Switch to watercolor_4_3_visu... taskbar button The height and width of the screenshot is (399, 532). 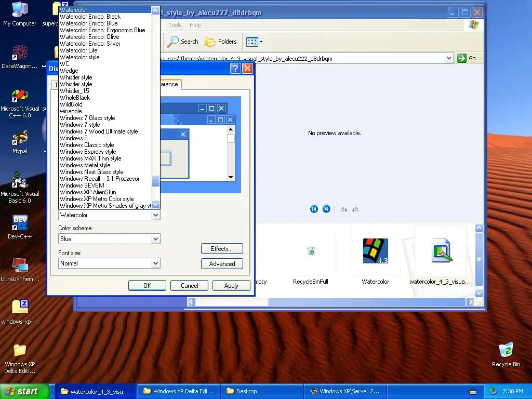tap(96, 391)
